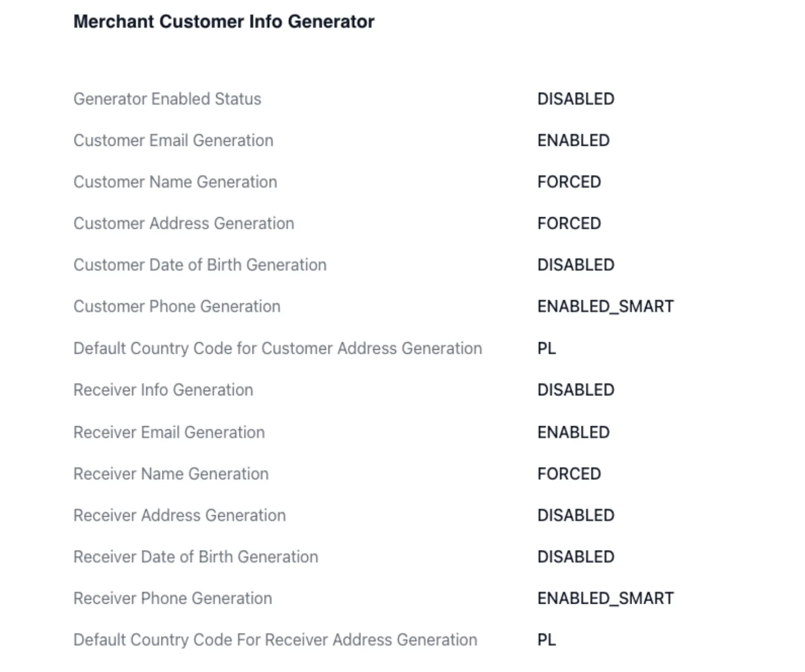Click the Receiver Name Generation label
Image resolution: width=805 pixels, height=672 pixels.
coord(171,474)
